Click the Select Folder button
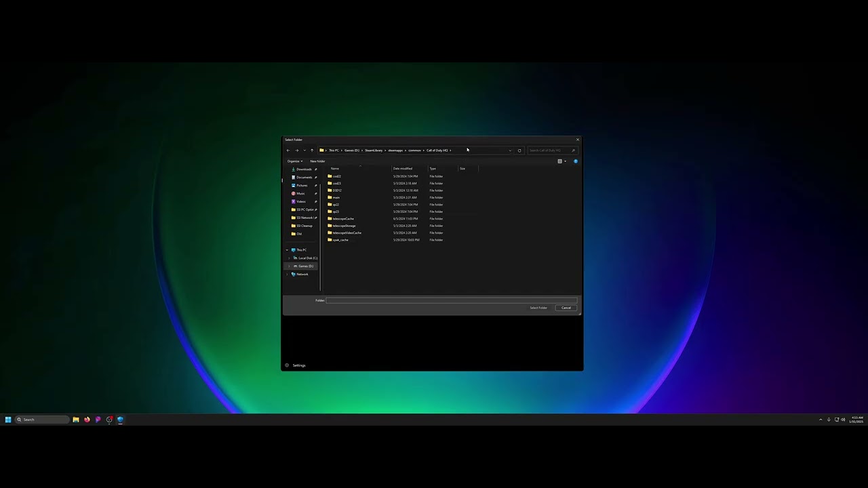The width and height of the screenshot is (868, 488). coord(538,308)
